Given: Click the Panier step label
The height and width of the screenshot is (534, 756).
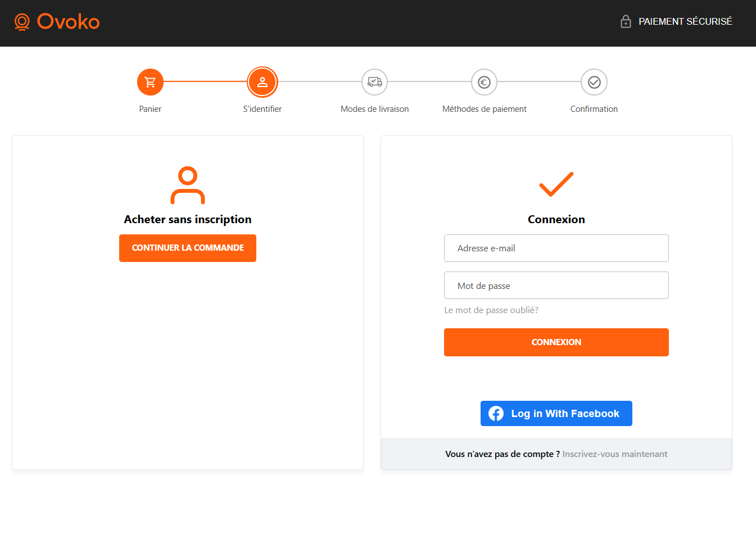Looking at the screenshot, I should [150, 109].
